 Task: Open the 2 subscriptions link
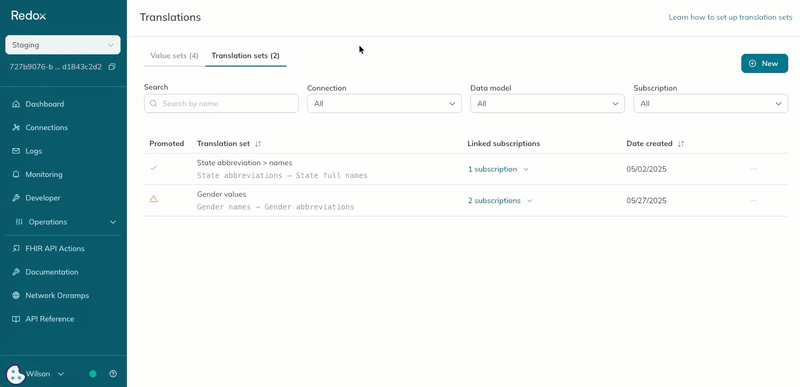(x=494, y=201)
